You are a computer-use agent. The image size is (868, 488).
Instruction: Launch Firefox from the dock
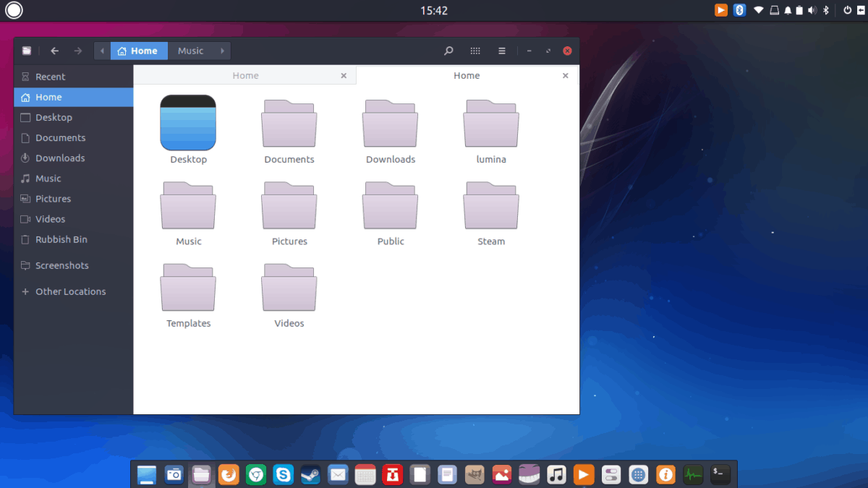[x=229, y=474]
